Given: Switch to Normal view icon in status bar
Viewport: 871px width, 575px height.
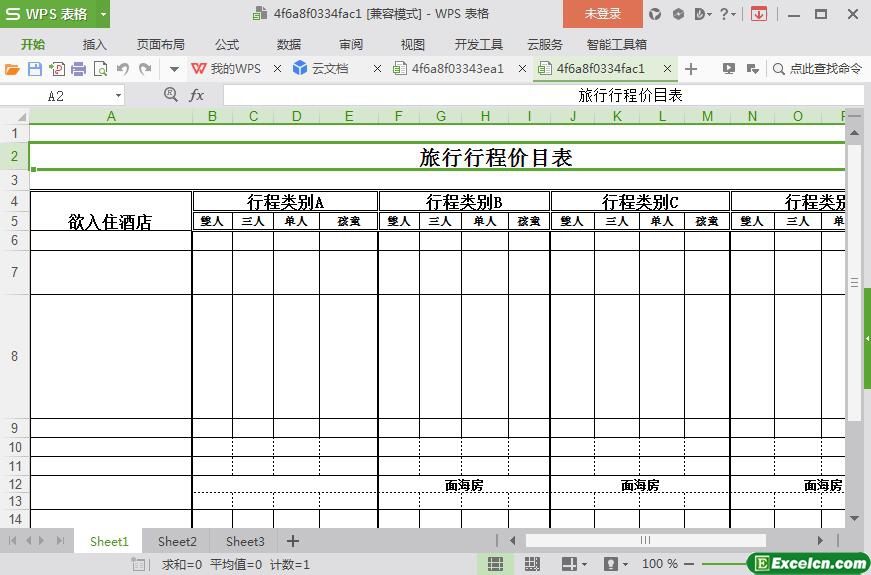Looking at the screenshot, I should coord(495,564).
